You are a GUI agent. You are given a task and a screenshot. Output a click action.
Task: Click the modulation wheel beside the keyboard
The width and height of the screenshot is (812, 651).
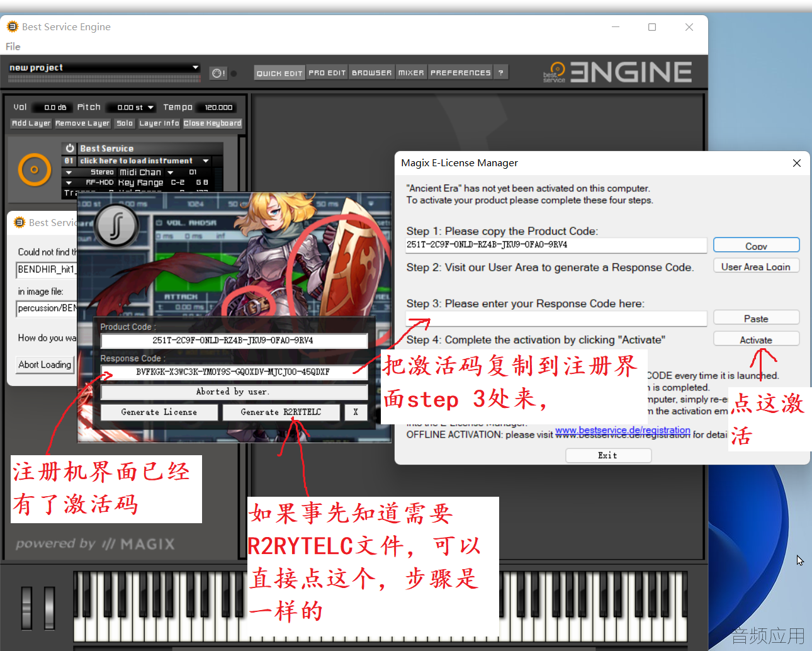coord(49,608)
